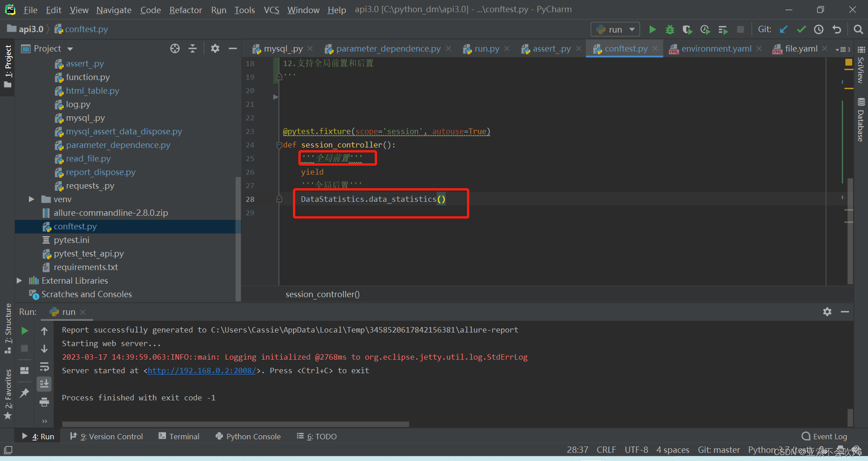The width and height of the screenshot is (868, 461).
Task: Click api3.0 breadcrumb in navigation bar
Action: pos(25,29)
